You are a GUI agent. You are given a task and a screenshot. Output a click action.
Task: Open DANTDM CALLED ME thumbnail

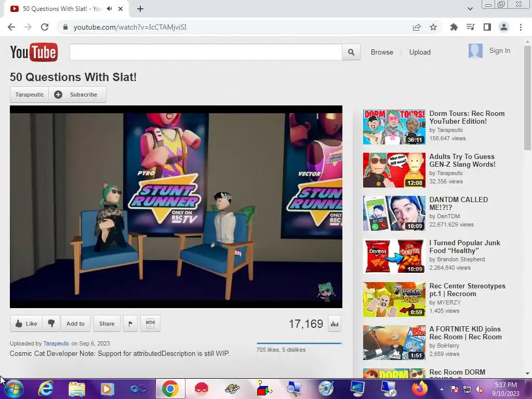(x=394, y=213)
